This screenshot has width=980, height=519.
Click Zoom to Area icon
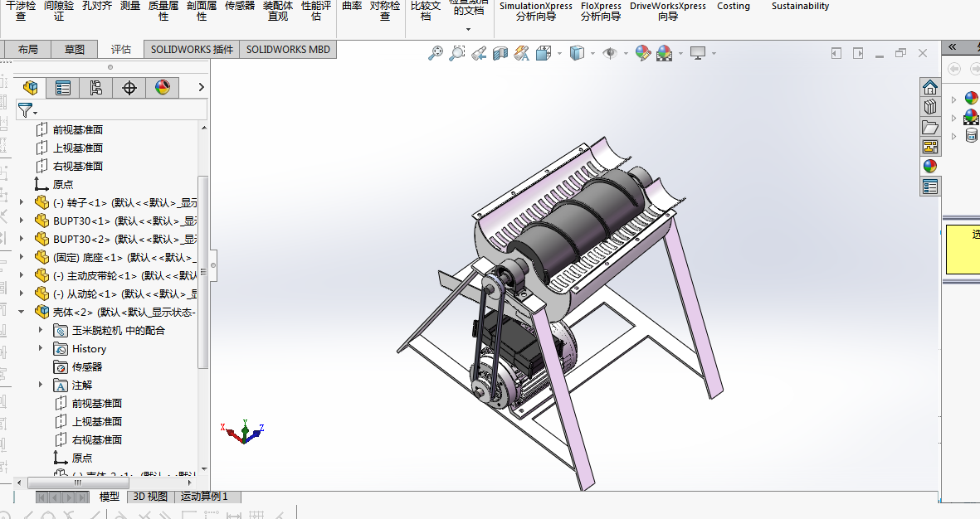(457, 53)
